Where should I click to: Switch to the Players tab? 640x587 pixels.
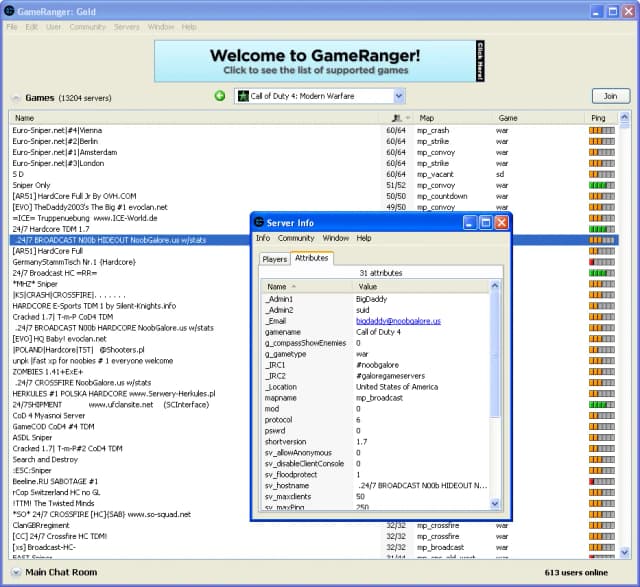pos(275,259)
